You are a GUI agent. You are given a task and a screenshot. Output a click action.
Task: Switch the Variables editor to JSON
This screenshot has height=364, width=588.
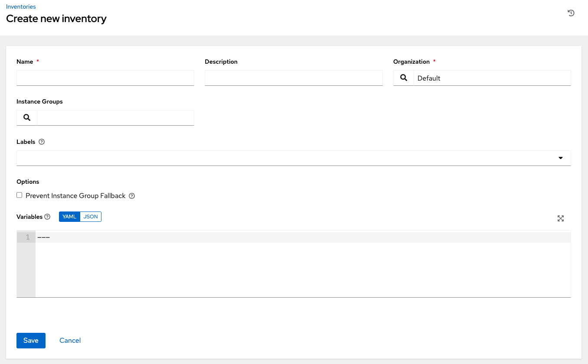91,216
